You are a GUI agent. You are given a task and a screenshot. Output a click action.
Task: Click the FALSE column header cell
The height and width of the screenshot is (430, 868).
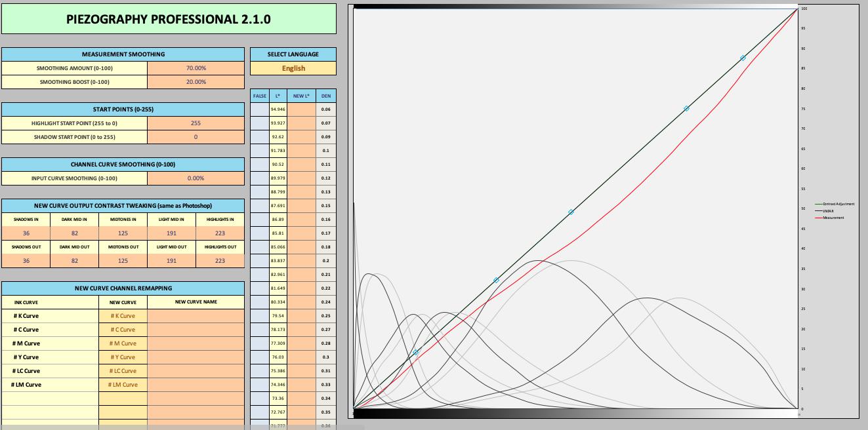(260, 96)
